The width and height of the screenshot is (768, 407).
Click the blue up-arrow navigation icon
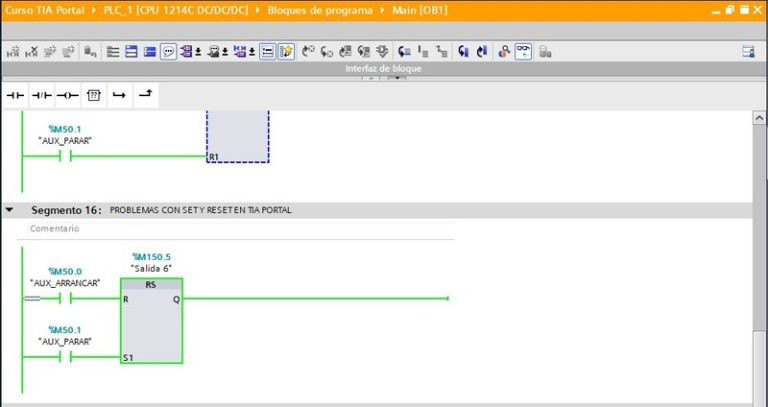pos(482,51)
